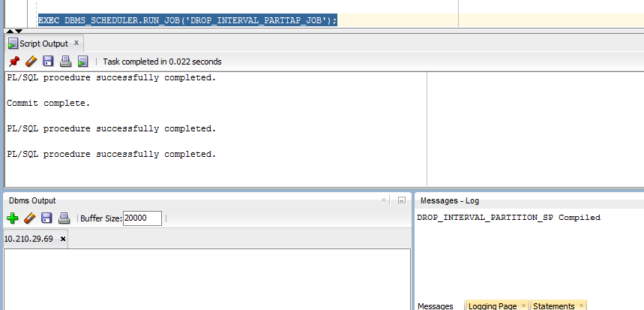Click the run script icon in Script Output toolbar
The height and width of the screenshot is (310, 644).
coord(82,62)
